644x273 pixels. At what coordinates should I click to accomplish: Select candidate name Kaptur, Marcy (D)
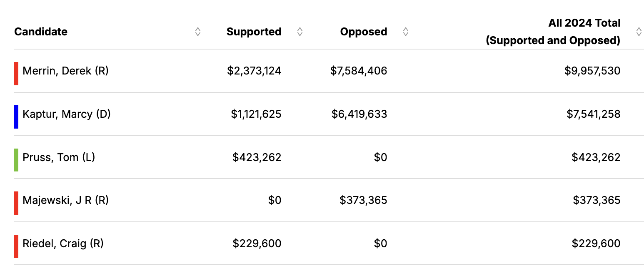point(67,114)
